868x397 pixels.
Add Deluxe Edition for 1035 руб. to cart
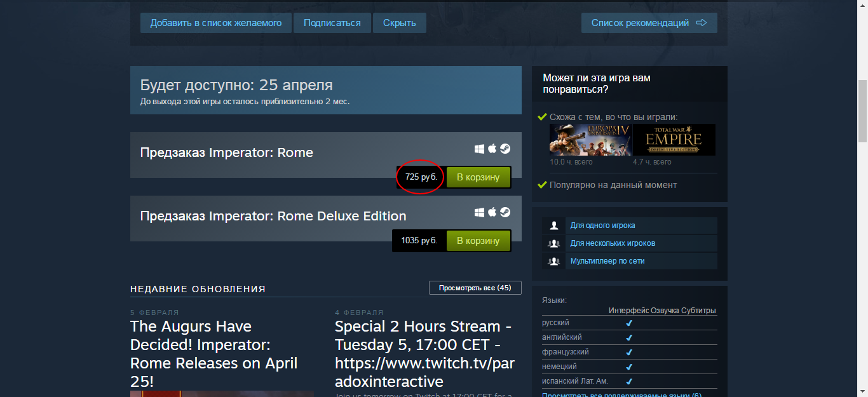point(478,241)
